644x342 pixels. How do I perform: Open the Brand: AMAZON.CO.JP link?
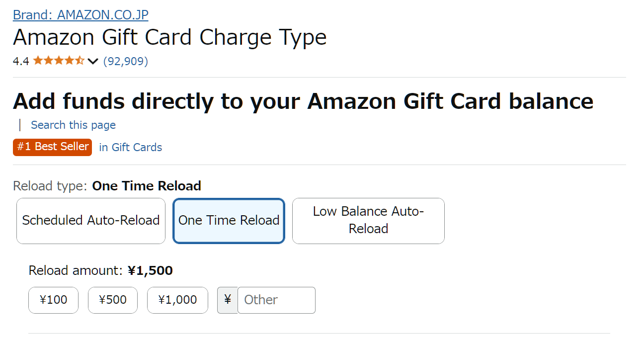pyautogui.click(x=80, y=14)
